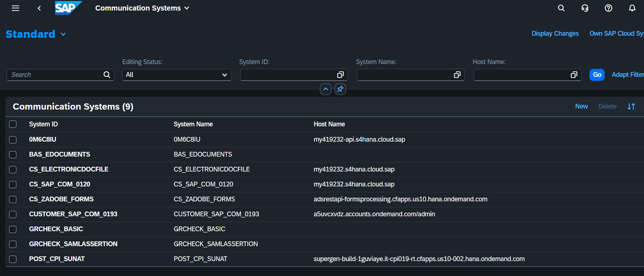
Task: Expand the Editing Status dropdown
Action: click(224, 75)
